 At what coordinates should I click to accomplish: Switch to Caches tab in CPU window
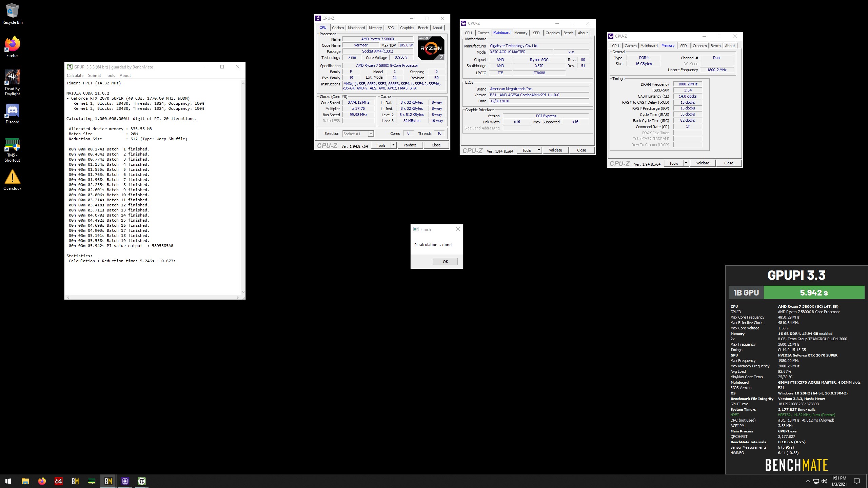pos(338,28)
